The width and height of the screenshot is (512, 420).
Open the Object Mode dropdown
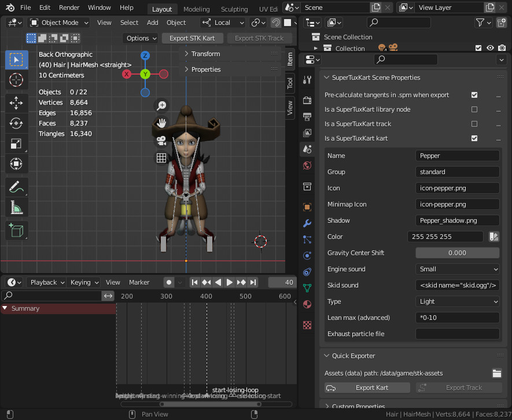(59, 23)
